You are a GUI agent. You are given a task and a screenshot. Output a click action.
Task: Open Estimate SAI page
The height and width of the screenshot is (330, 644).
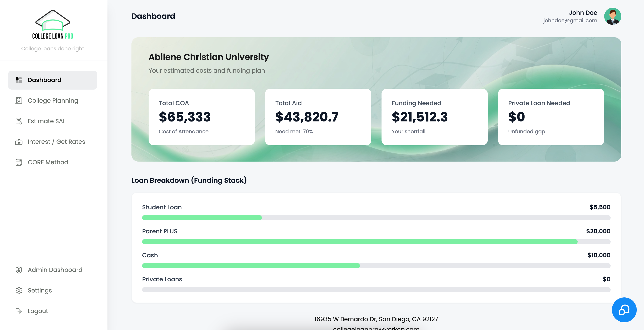[x=52, y=121]
